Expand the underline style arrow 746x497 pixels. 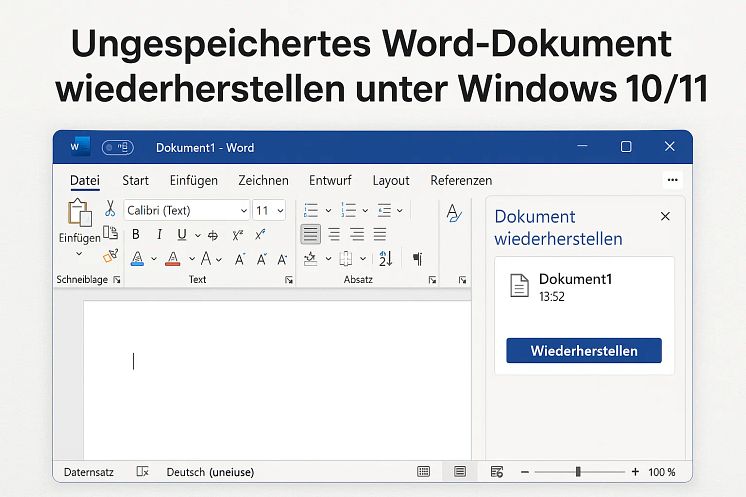[197, 235]
